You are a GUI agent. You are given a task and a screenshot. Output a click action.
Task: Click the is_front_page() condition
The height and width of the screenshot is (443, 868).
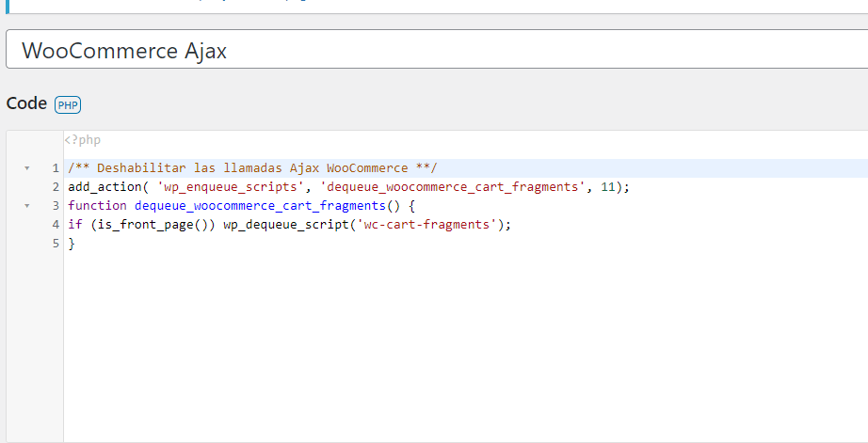pos(153,225)
